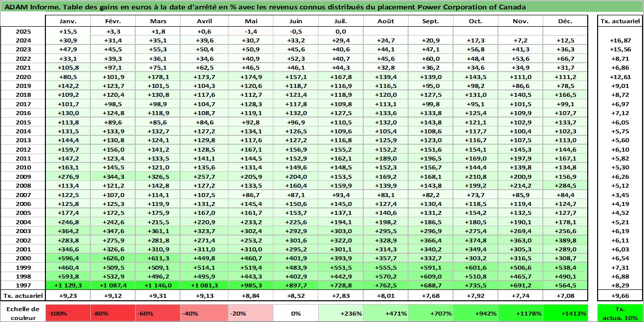Click the +601,6 cell for Oct. 1999
The height and width of the screenshot is (322, 644).
[476, 267]
